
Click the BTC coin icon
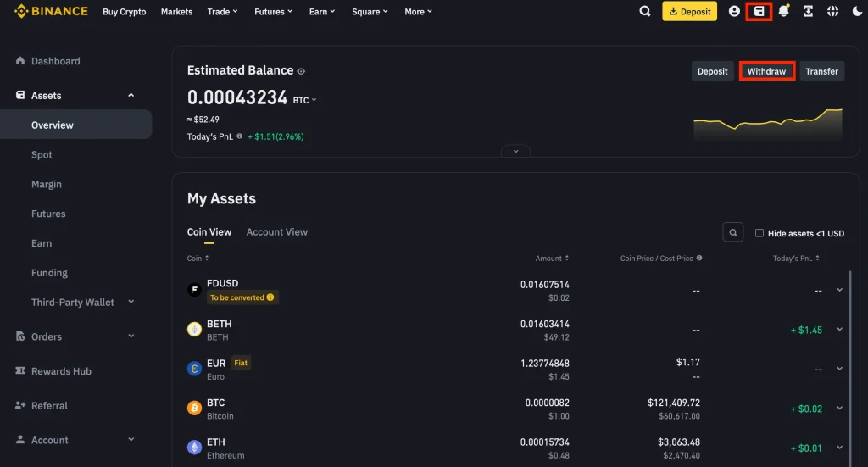point(194,409)
